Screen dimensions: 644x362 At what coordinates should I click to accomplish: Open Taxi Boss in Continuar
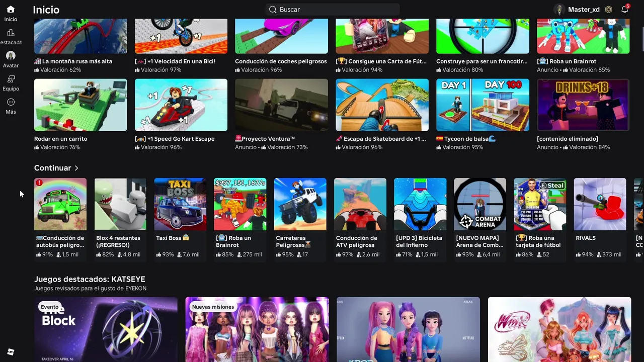point(180,219)
